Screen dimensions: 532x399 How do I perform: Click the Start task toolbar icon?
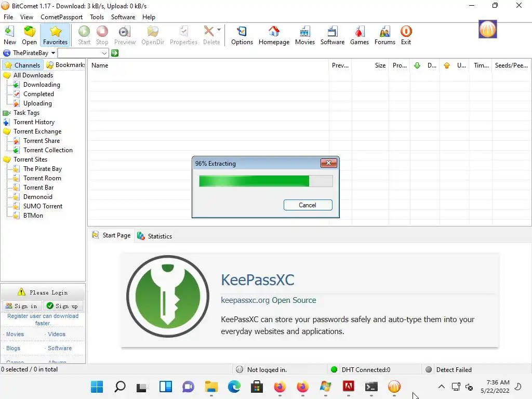[x=84, y=35]
